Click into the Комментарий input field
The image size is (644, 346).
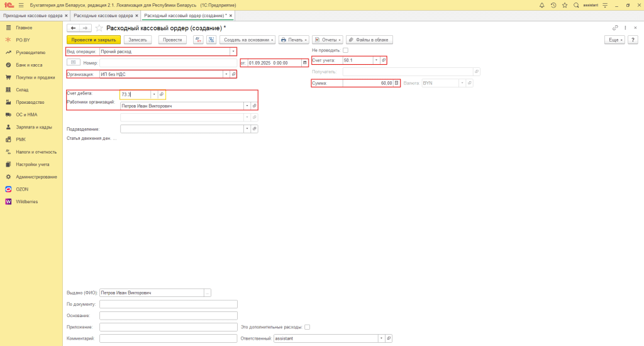[x=168, y=338]
